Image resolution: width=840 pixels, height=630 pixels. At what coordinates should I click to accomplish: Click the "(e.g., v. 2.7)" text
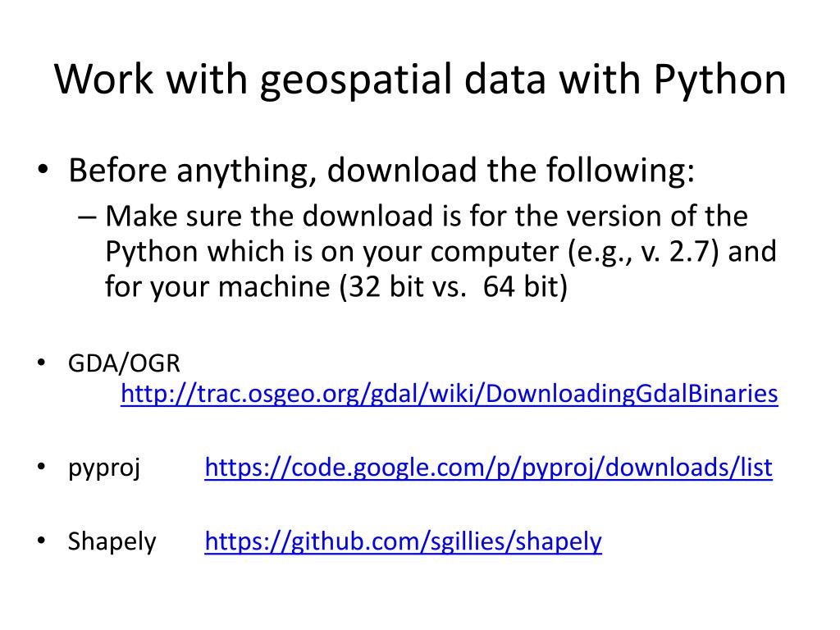643,252
